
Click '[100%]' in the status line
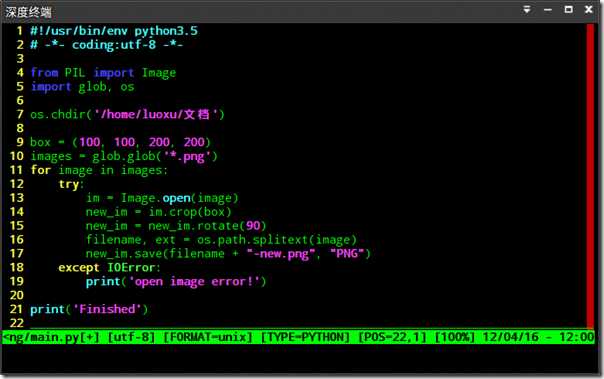point(455,337)
